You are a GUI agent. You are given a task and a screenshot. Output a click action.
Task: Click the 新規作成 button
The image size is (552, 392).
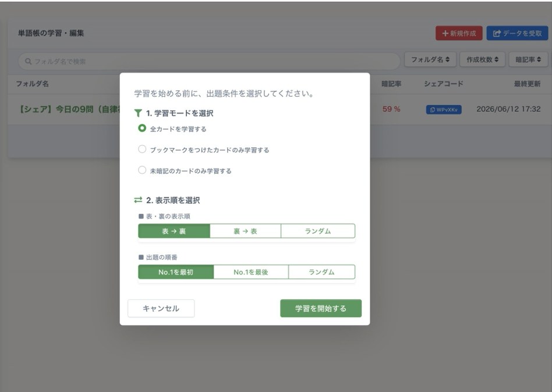(459, 33)
